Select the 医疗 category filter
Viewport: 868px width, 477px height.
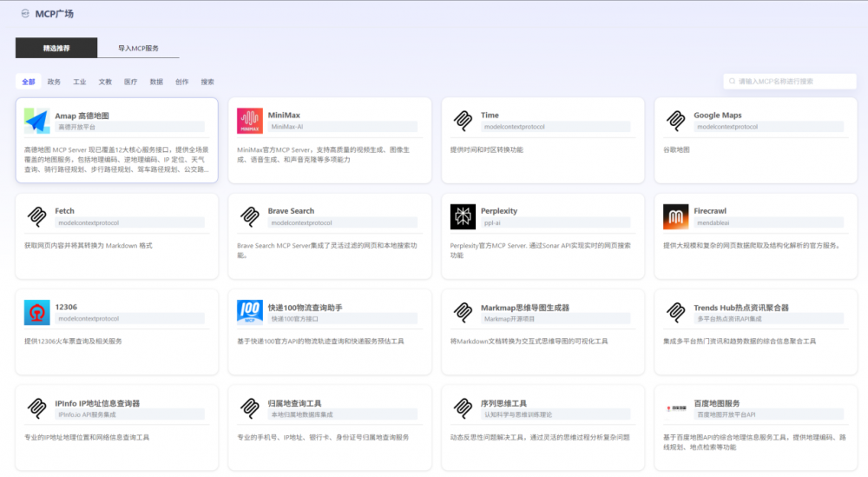click(131, 82)
